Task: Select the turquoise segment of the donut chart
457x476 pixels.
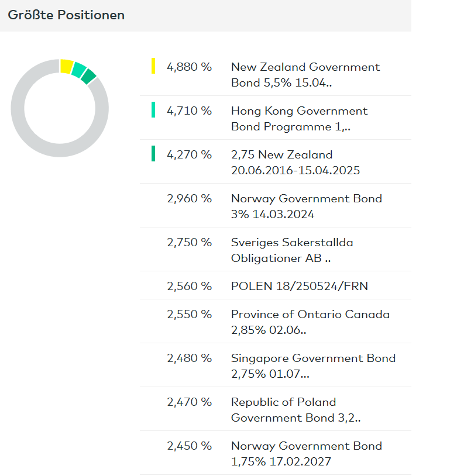Action: (x=78, y=70)
